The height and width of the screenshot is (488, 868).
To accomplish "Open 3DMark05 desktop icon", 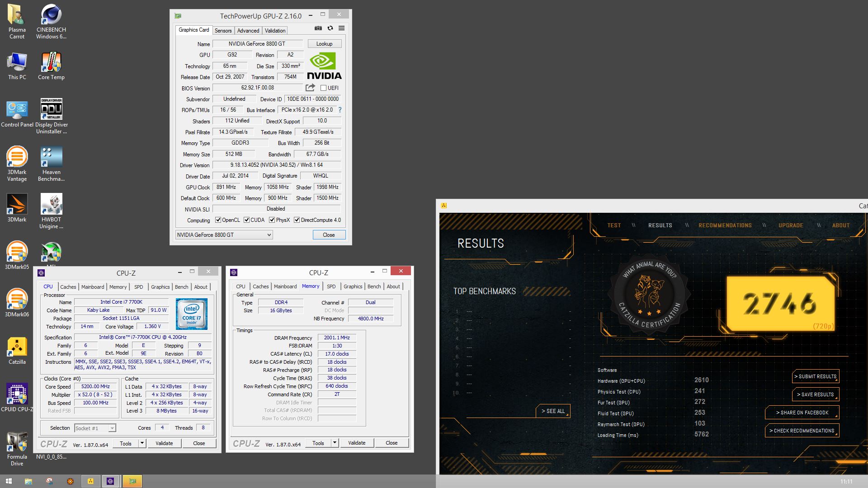I will [17, 255].
